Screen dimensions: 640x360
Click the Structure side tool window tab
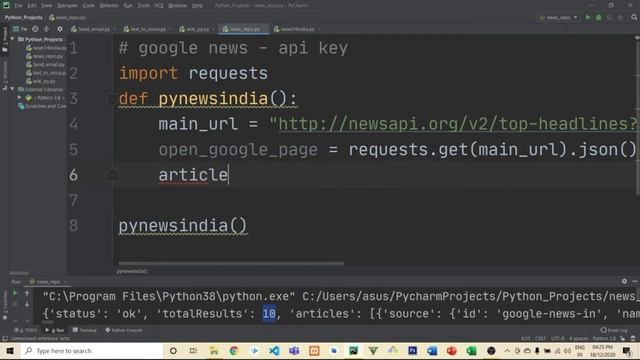tap(5, 76)
